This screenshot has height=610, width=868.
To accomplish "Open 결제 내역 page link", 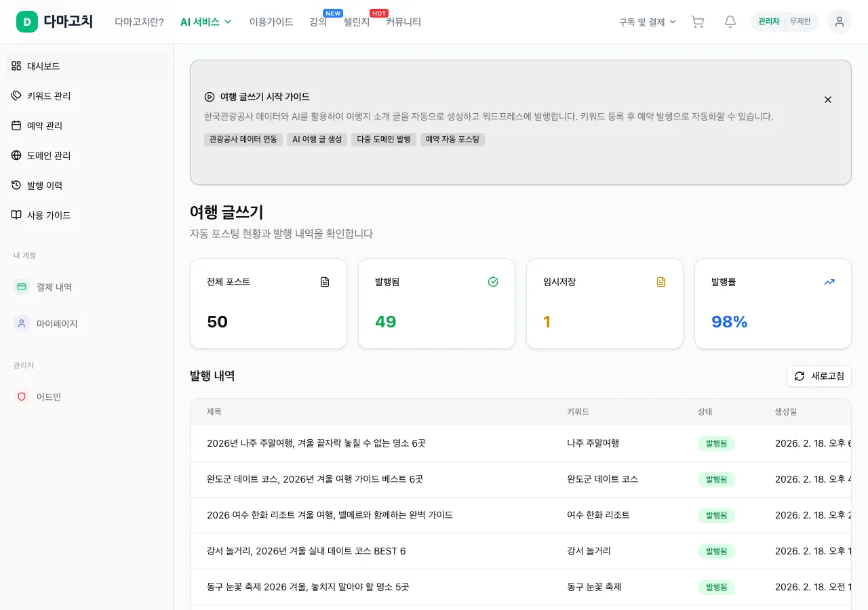I will point(87,287).
